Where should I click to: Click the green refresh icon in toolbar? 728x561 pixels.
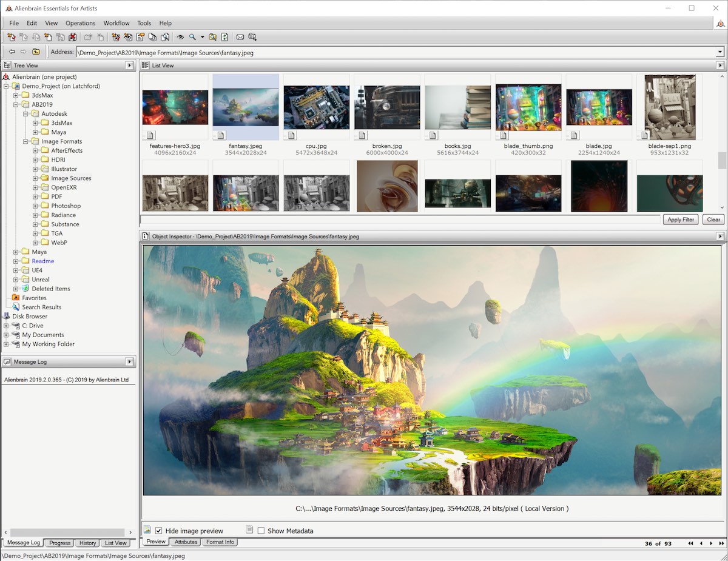(224, 37)
